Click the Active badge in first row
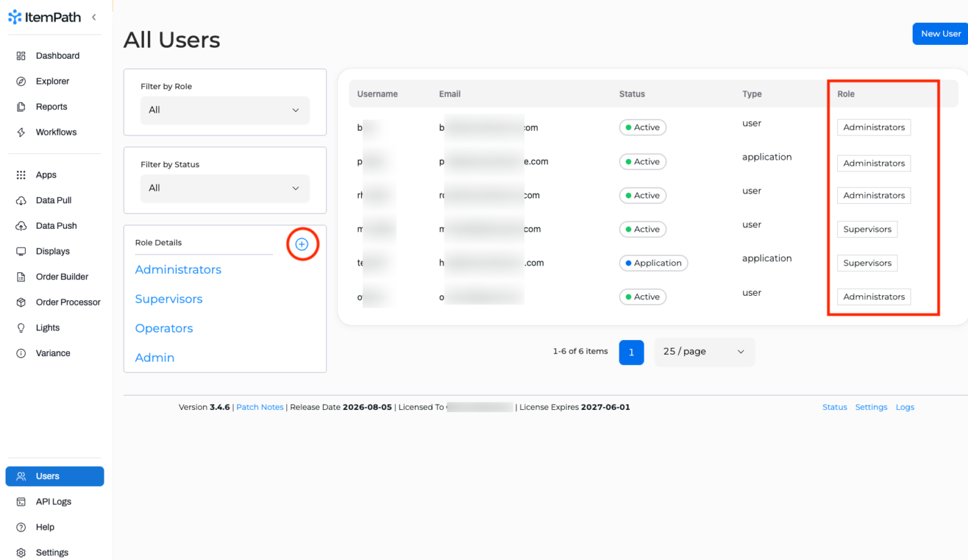Viewport: 968px width, 560px height. [643, 128]
